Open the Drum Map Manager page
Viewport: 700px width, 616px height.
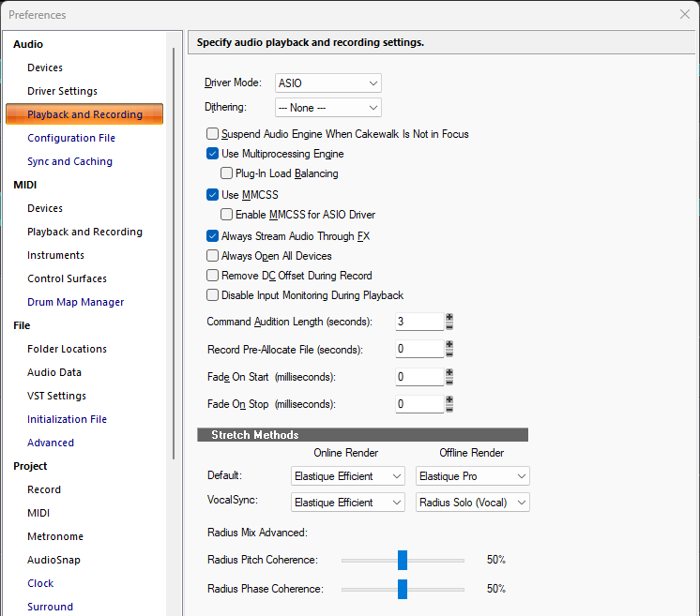coord(75,302)
